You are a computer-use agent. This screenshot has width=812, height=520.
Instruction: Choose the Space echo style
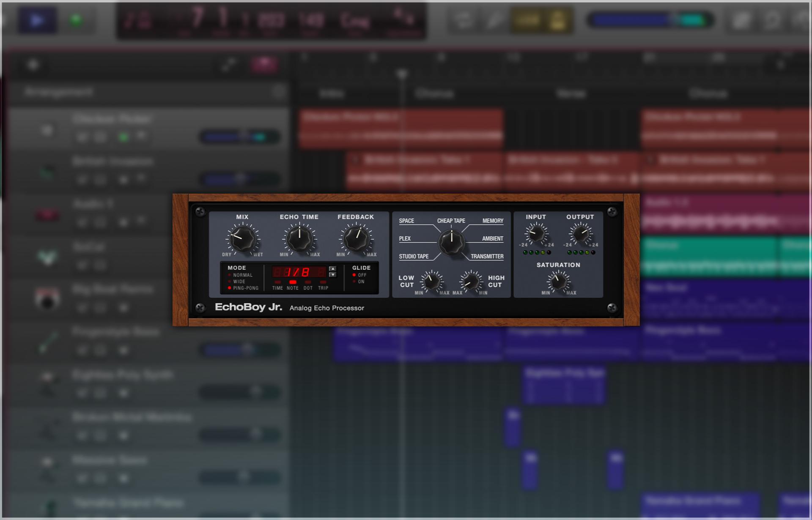pyautogui.click(x=406, y=221)
